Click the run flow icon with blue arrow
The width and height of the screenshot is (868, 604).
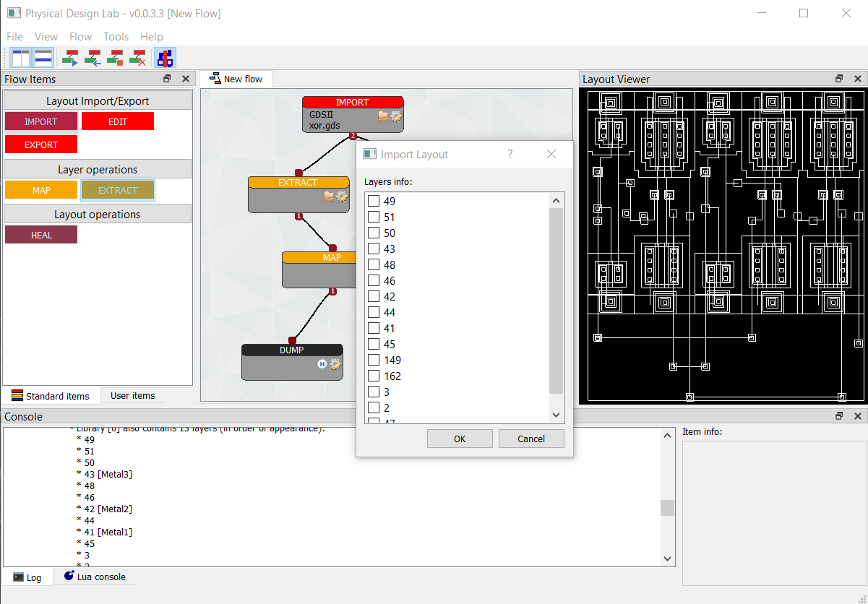pyautogui.click(x=71, y=58)
